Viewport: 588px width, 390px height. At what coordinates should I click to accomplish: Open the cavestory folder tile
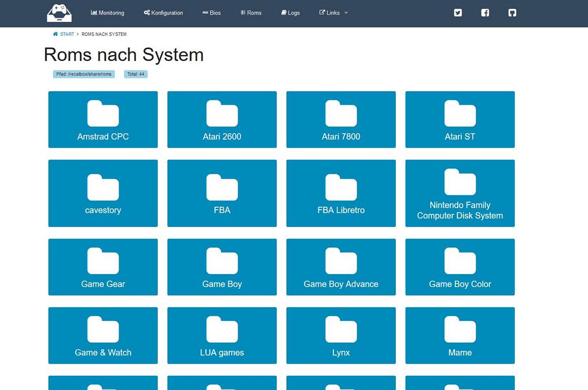click(x=103, y=193)
